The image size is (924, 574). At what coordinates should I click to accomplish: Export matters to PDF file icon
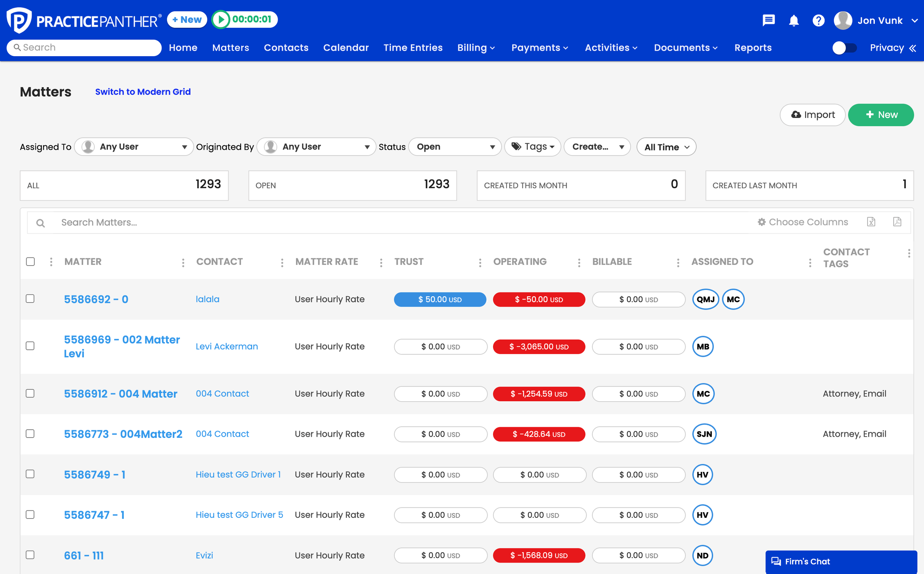[897, 222]
